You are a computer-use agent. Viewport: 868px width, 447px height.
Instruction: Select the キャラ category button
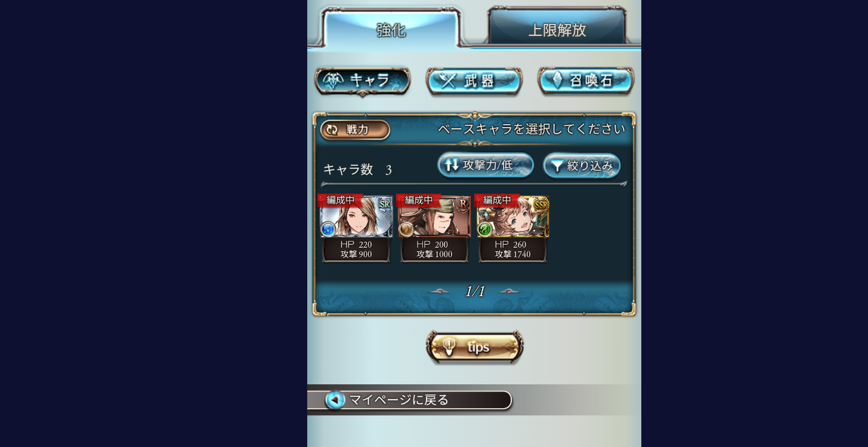pos(362,81)
